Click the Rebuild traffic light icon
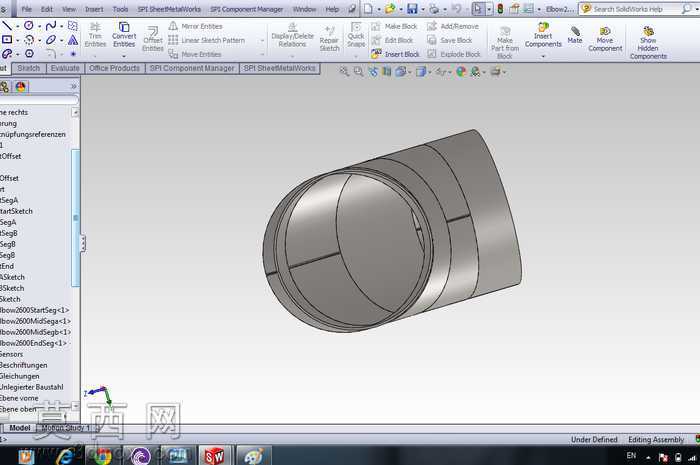Viewport: 700px width, 465px height. (500, 8)
